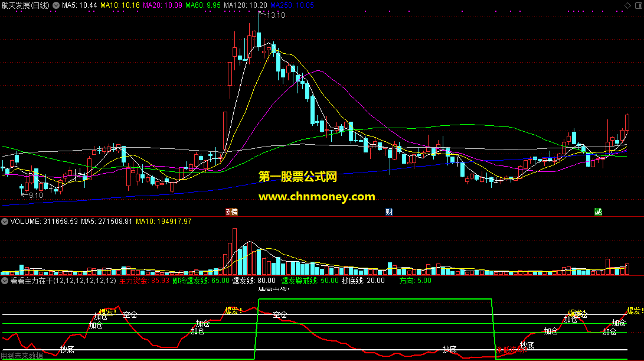Click the 9.10 low price label
Screen dimensions: 644x361
click(36, 196)
